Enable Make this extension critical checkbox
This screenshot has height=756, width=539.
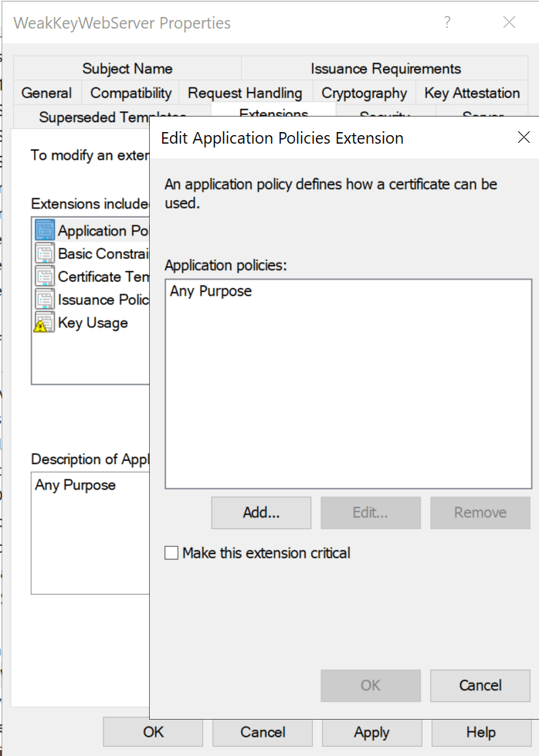(x=172, y=553)
